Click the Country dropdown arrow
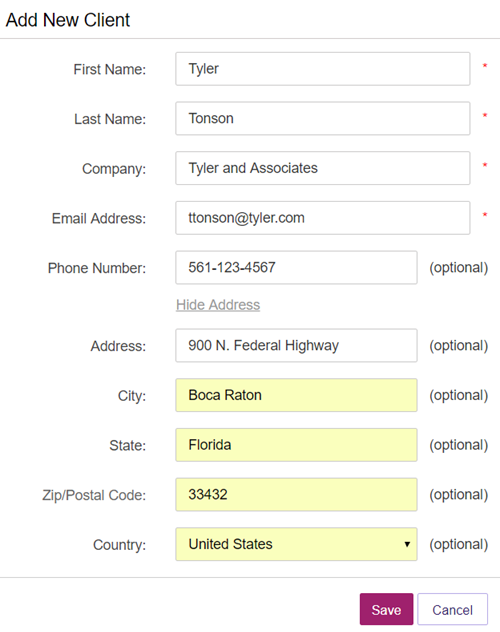 (407, 545)
